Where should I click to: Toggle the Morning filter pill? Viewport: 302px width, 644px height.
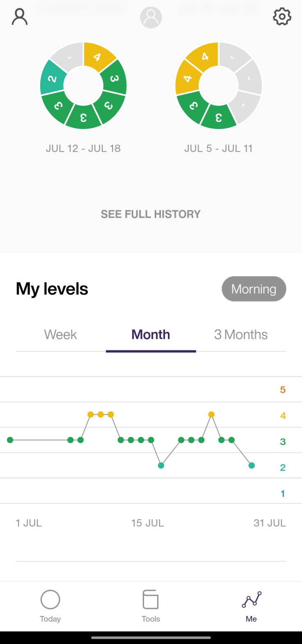click(x=254, y=289)
